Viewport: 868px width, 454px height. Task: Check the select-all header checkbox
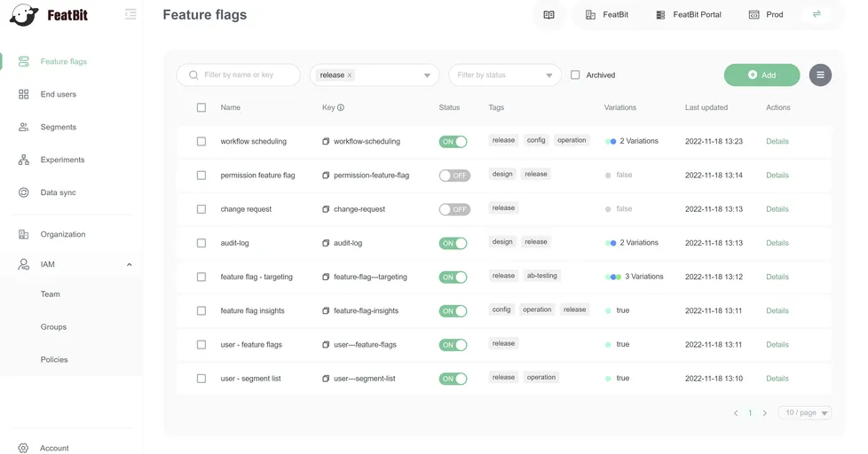coord(201,108)
